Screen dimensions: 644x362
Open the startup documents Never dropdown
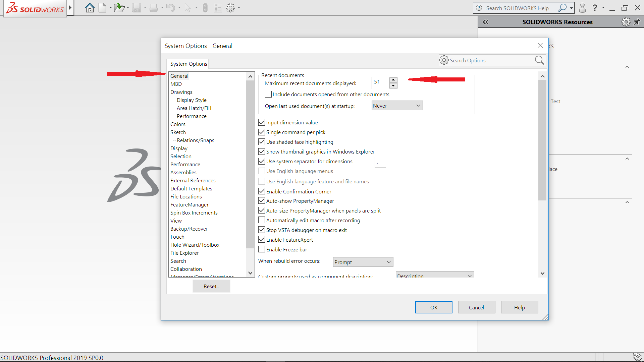[x=397, y=106]
